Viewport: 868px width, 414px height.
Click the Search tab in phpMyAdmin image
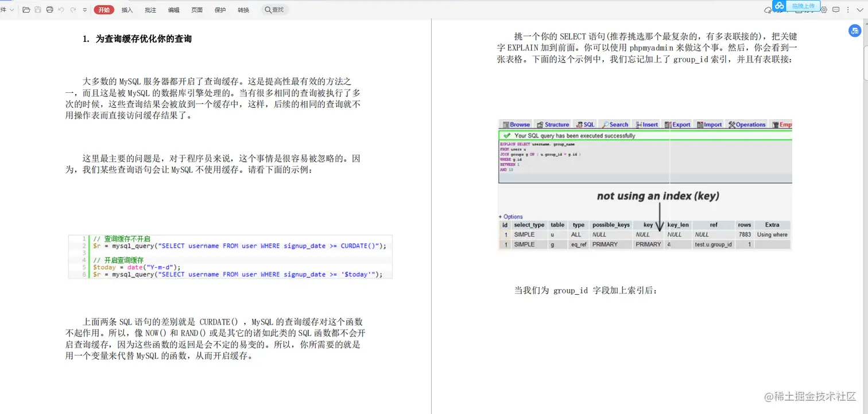[615, 124]
